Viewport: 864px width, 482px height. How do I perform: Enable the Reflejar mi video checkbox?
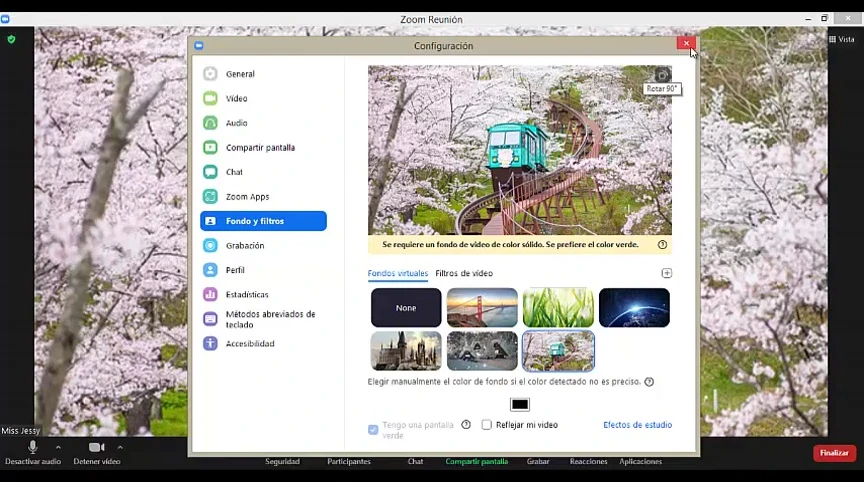tap(487, 425)
